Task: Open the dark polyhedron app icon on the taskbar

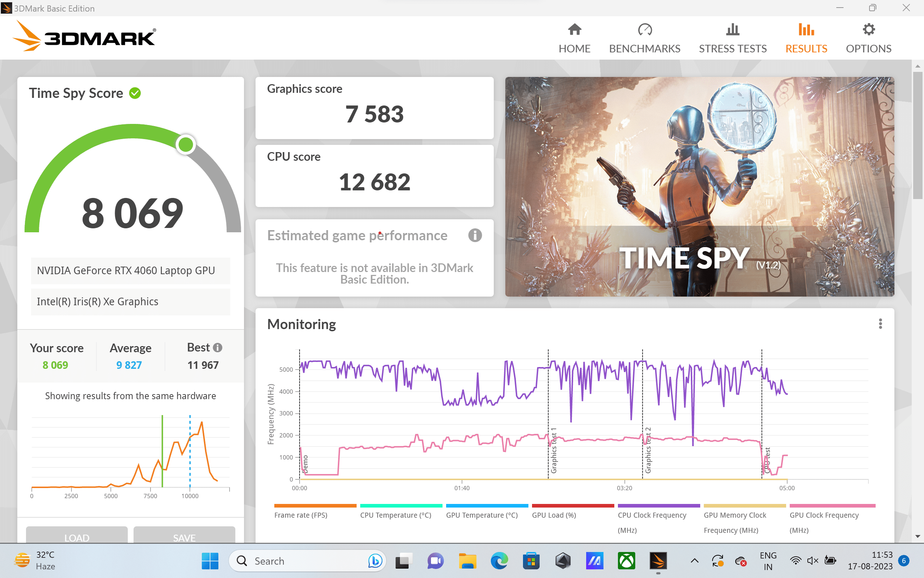Action: point(563,561)
